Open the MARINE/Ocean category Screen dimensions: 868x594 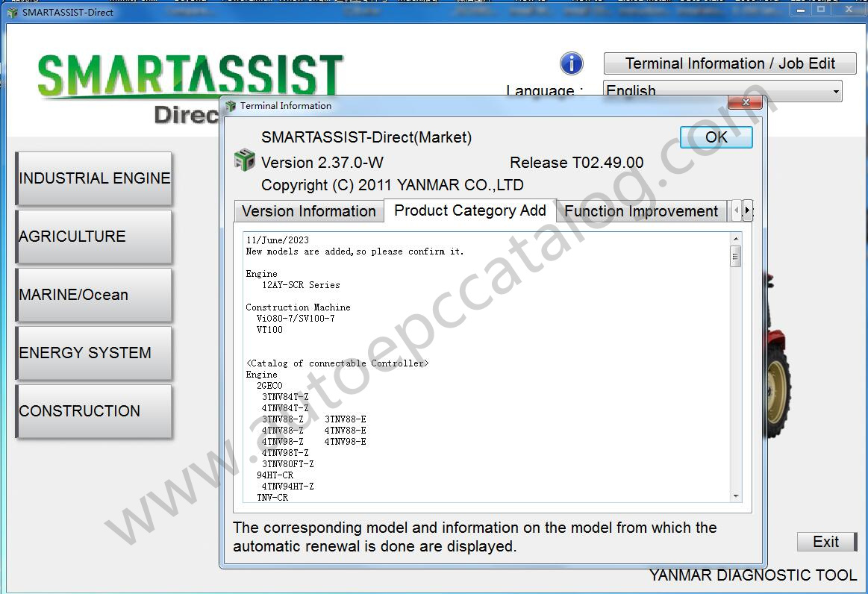(94, 295)
